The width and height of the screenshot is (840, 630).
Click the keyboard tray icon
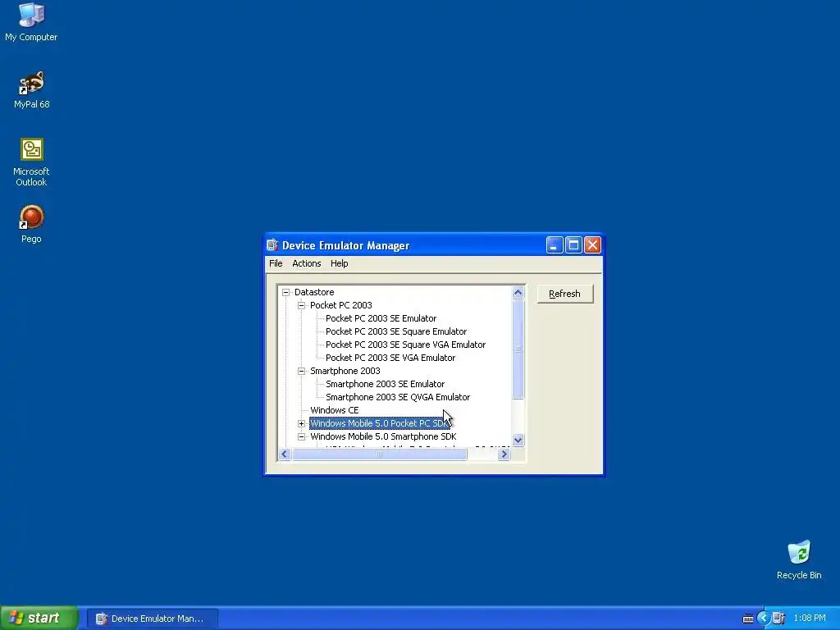(748, 619)
